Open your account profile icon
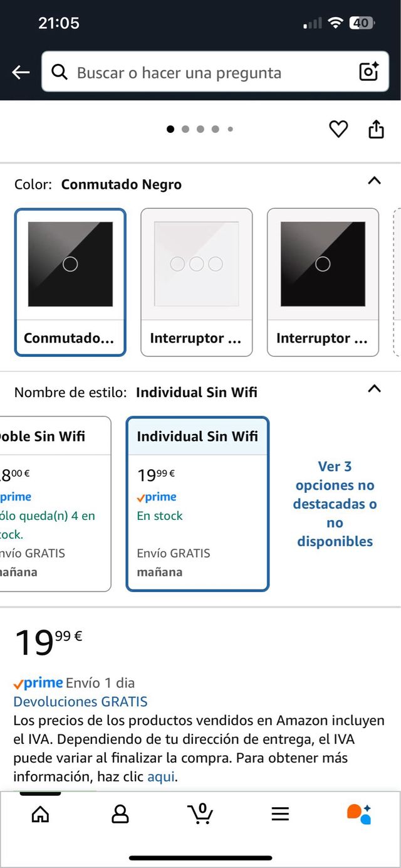401x868 pixels. tap(120, 813)
